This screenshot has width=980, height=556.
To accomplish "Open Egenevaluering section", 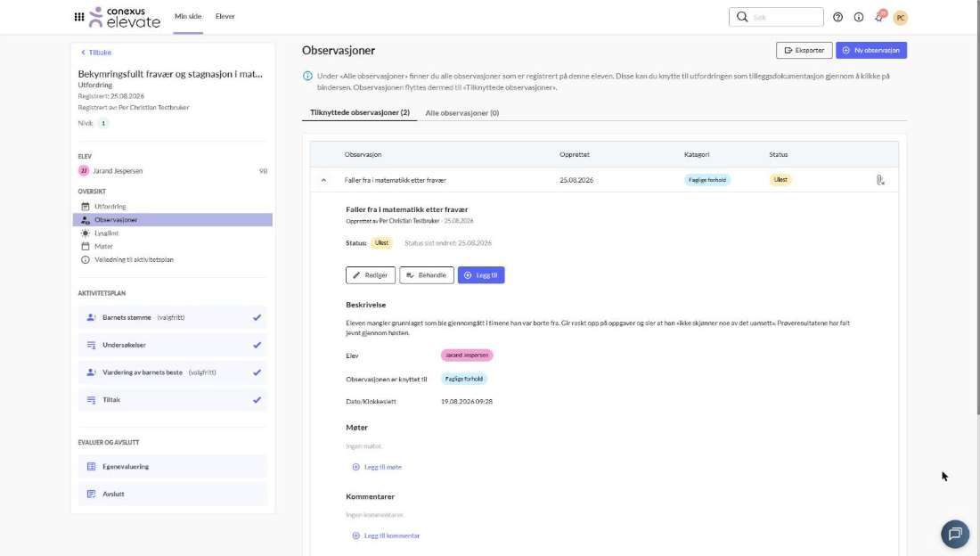I will [173, 467].
